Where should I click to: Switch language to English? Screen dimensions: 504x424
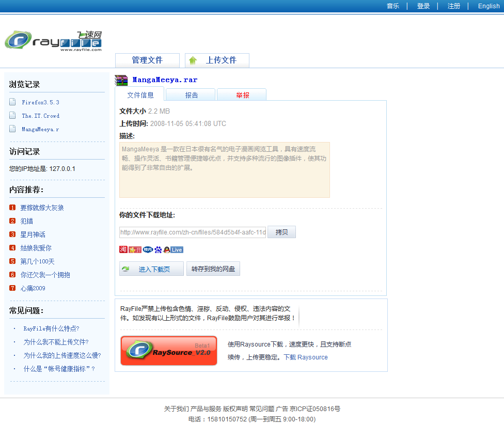click(489, 6)
